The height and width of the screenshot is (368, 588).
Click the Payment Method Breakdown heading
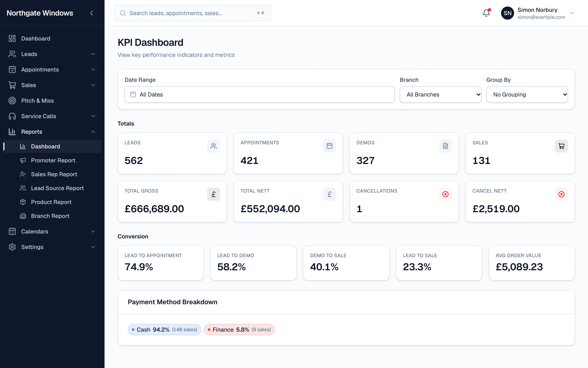(173, 302)
